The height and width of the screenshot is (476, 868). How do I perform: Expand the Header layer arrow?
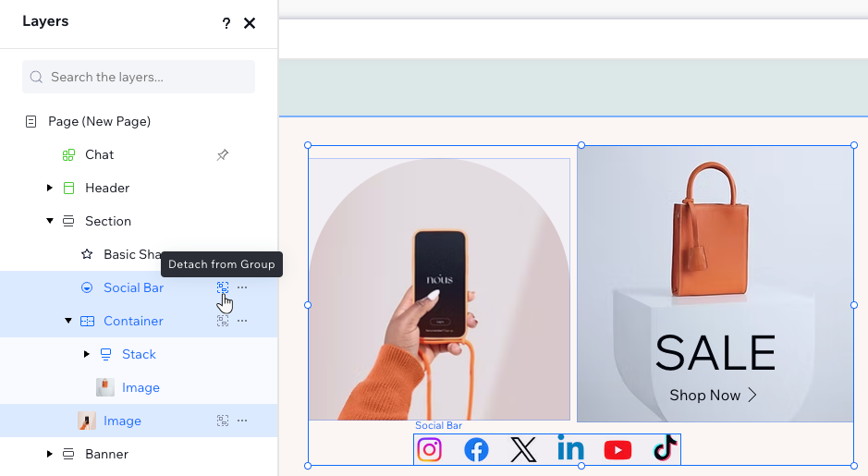[x=50, y=189]
